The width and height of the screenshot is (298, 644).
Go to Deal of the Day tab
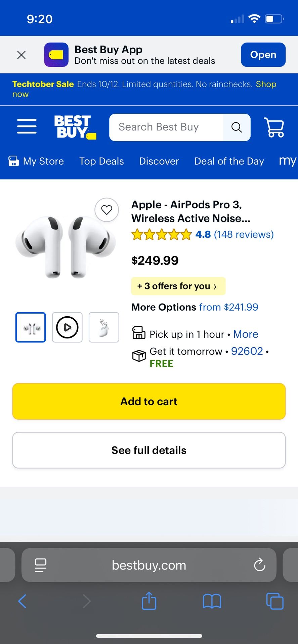229,161
